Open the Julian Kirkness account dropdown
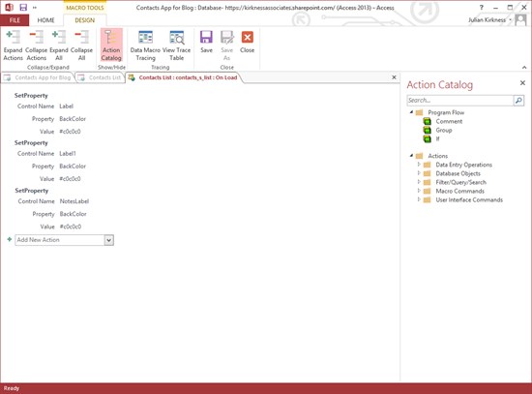 510,20
